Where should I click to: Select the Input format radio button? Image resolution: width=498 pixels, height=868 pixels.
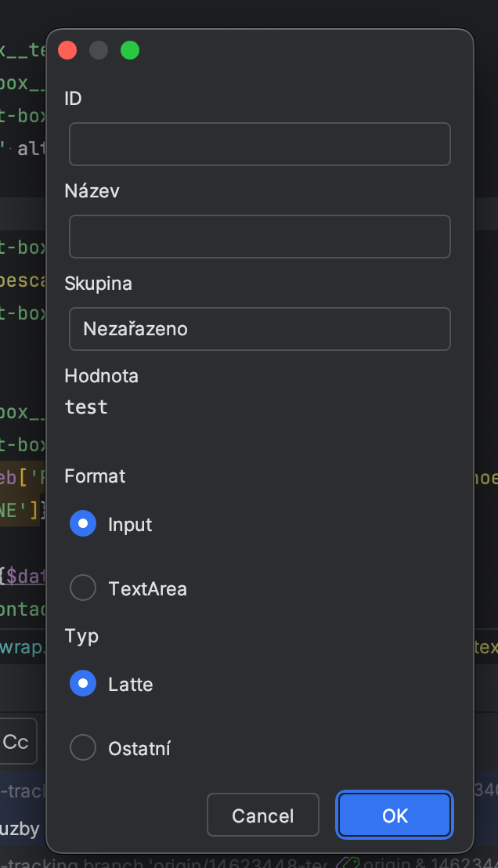(83, 524)
